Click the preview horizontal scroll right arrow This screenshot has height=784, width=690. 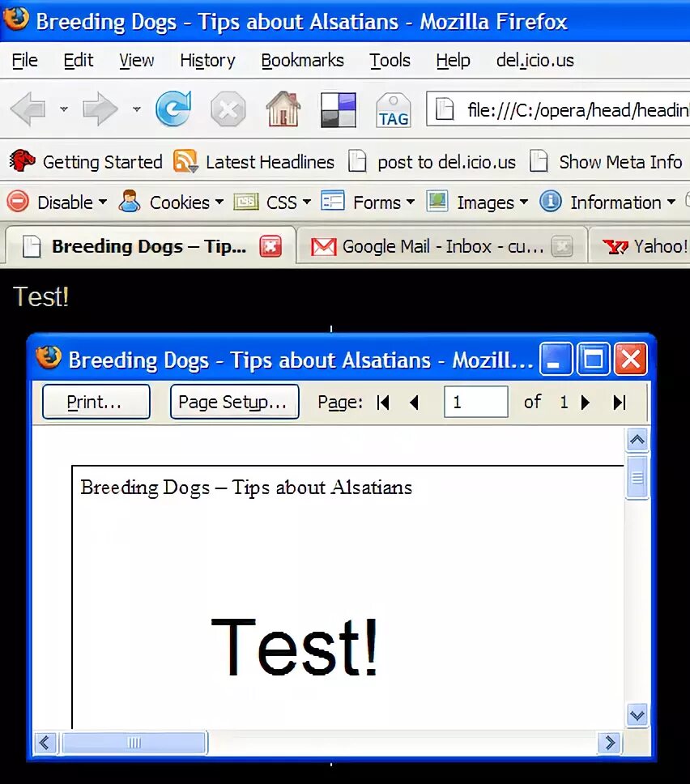click(x=610, y=743)
